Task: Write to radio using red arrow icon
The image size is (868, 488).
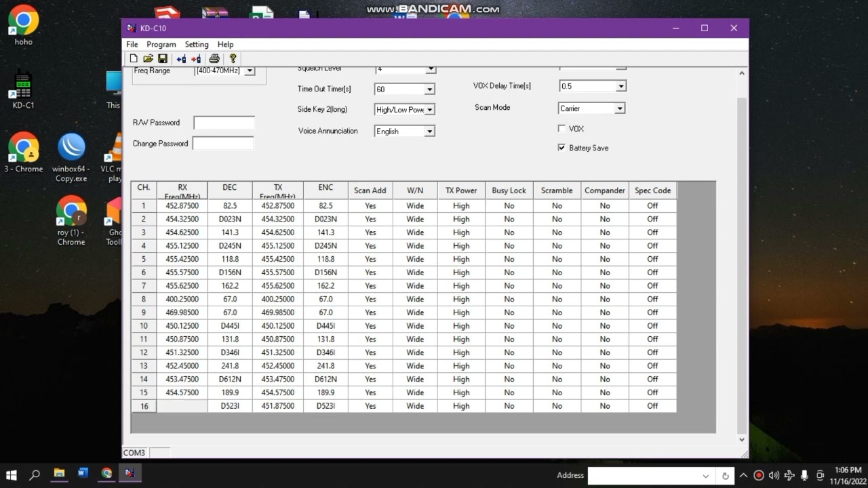Action: (x=196, y=59)
